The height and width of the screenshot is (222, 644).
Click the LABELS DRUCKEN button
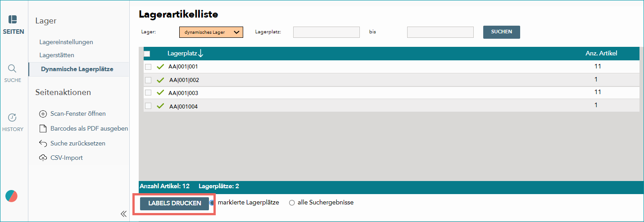click(175, 204)
